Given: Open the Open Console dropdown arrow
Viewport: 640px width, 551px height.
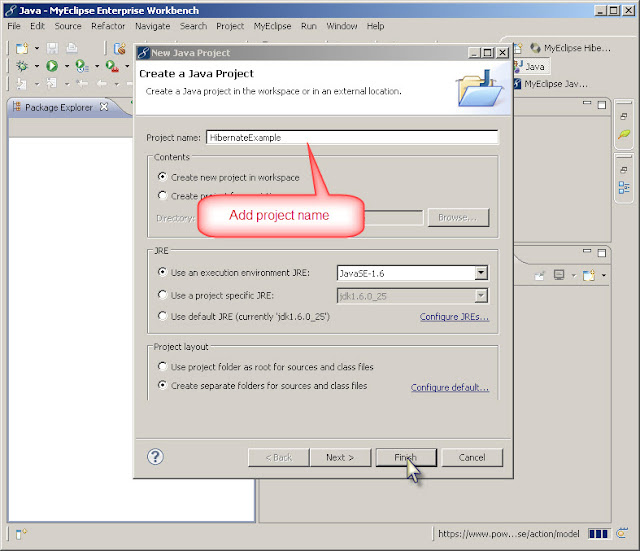Looking at the screenshot, I should click(x=604, y=276).
